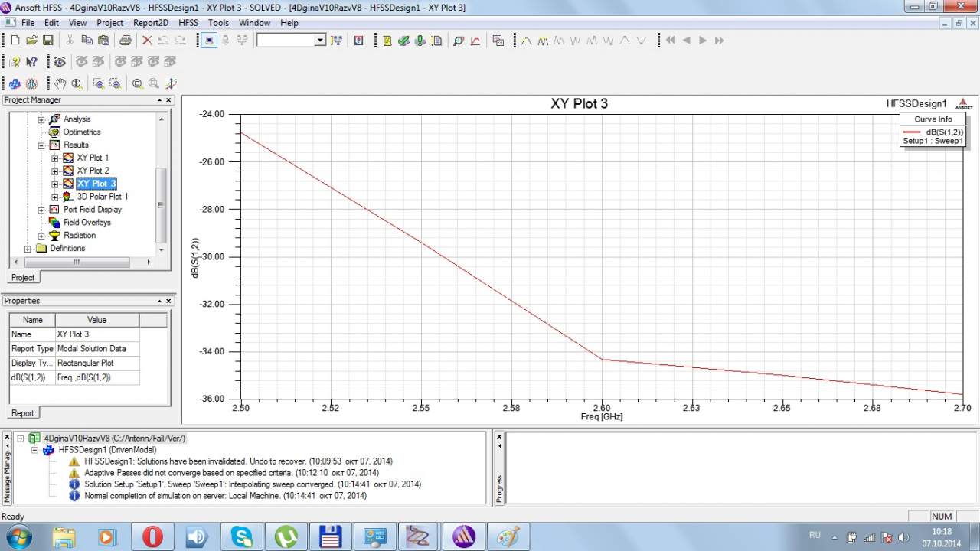The image size is (980, 551).
Task: Open the HFSS menu
Action: (x=188, y=23)
